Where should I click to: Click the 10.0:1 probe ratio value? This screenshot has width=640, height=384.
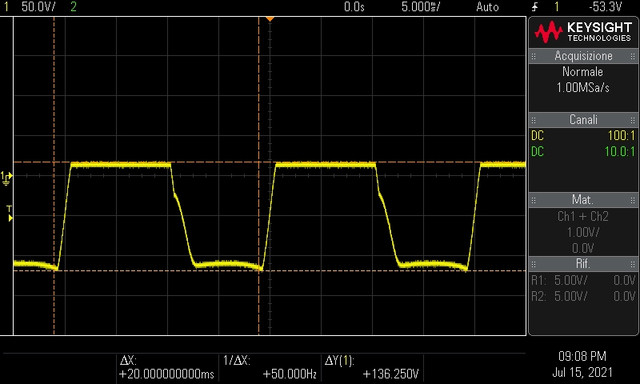click(x=620, y=152)
